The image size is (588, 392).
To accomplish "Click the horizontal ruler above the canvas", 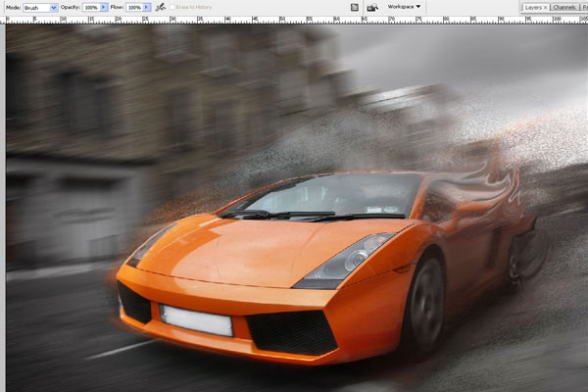I will pyautogui.click(x=294, y=20).
